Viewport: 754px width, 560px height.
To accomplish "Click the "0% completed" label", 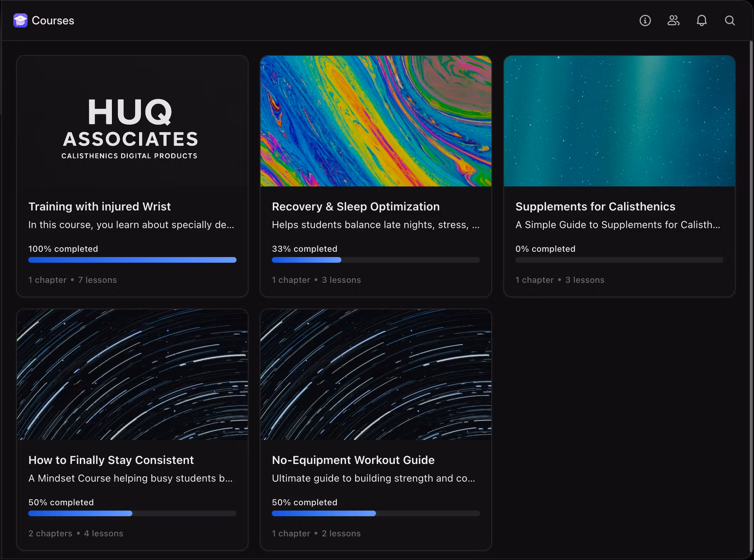I will coord(545,249).
